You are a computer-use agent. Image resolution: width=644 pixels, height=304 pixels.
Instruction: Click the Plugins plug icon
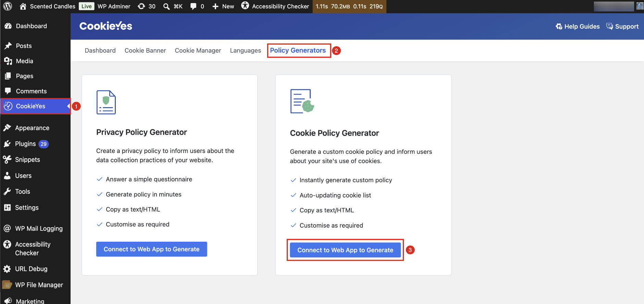point(7,144)
